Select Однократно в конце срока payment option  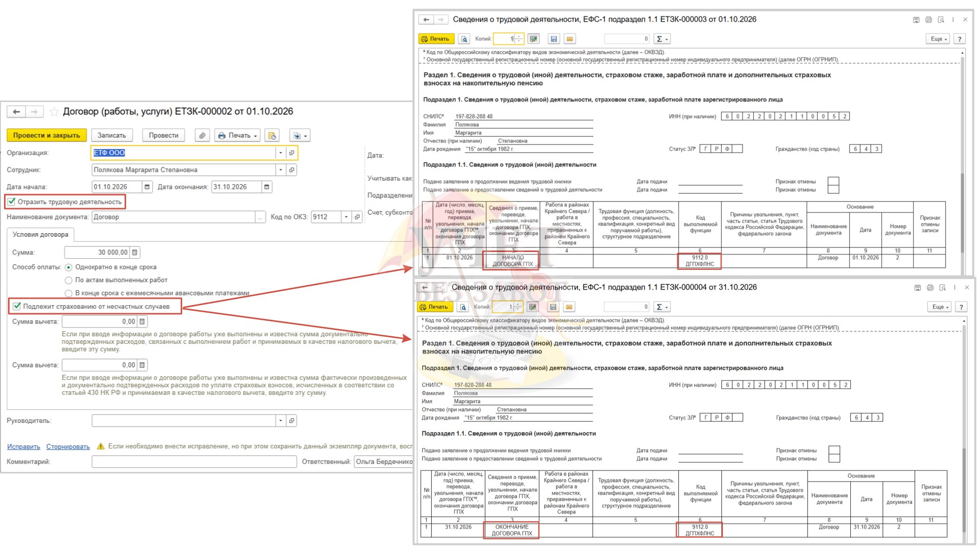(68, 267)
